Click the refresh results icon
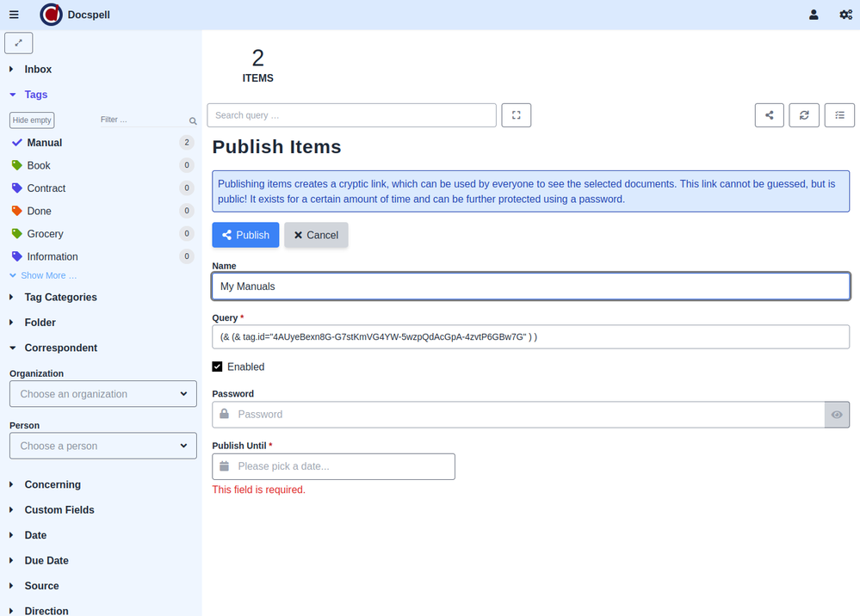Screen dimensions: 860x616 coord(804,115)
